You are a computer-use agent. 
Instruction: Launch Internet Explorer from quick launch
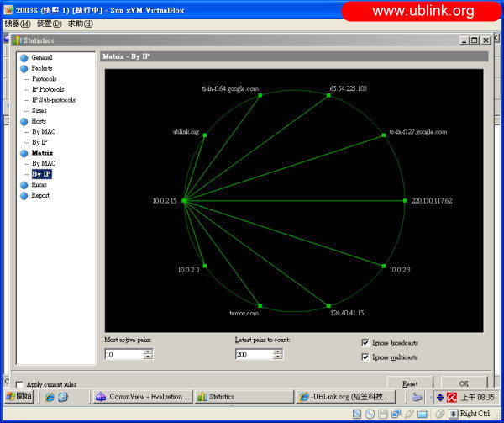[x=50, y=397]
